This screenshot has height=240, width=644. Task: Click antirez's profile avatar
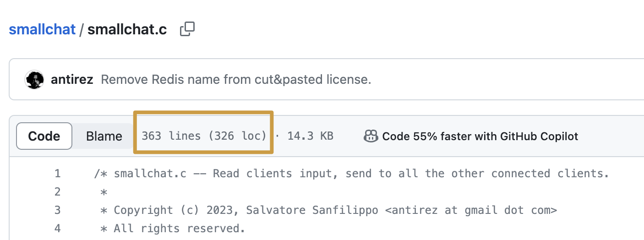pos(34,80)
